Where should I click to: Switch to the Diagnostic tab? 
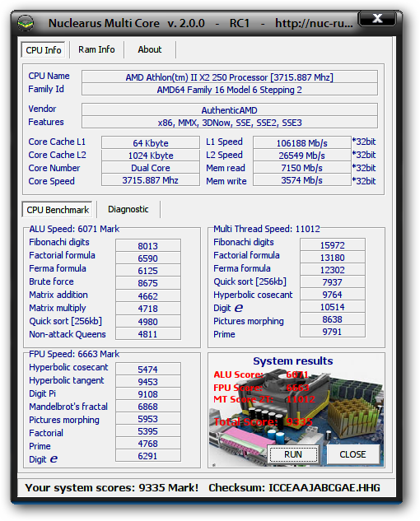128,209
